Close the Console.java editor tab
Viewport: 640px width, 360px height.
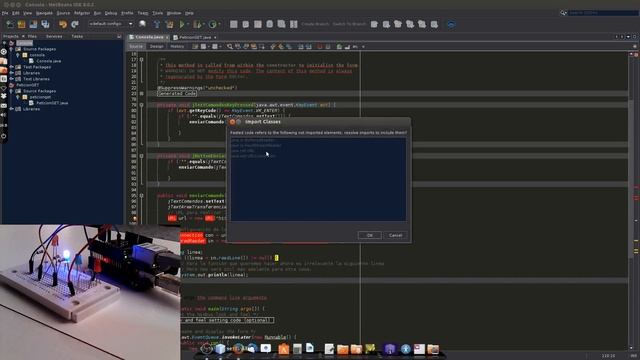coord(167,37)
